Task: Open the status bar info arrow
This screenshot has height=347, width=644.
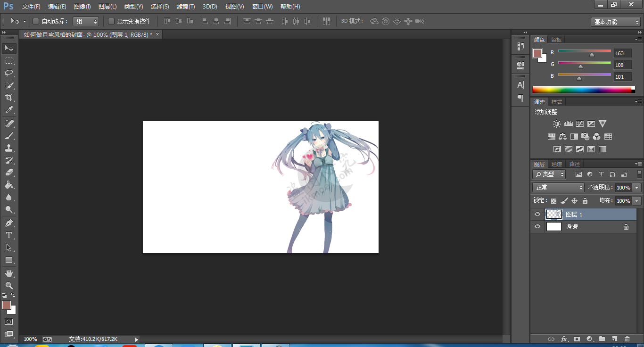Action: 137,339
